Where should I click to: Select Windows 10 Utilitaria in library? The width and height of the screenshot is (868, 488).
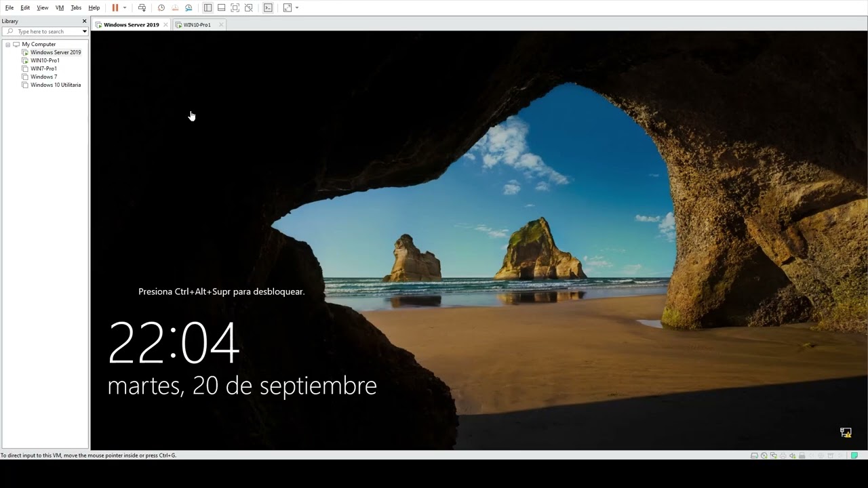[x=56, y=85]
